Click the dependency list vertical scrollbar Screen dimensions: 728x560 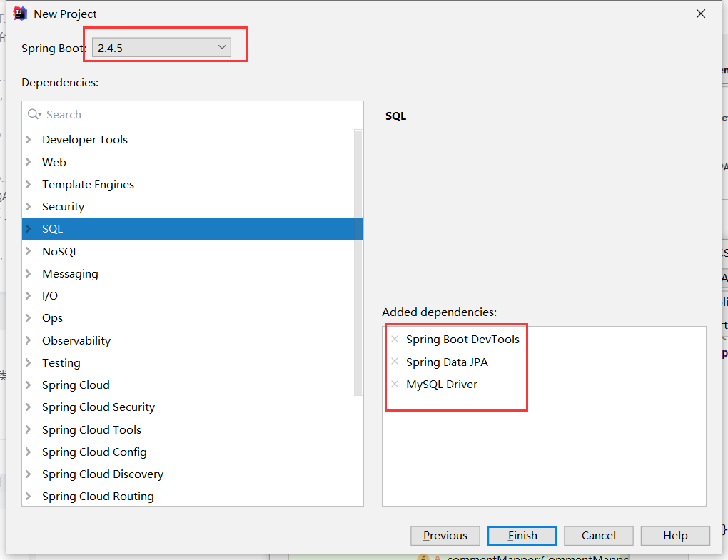pyautogui.click(x=358, y=263)
